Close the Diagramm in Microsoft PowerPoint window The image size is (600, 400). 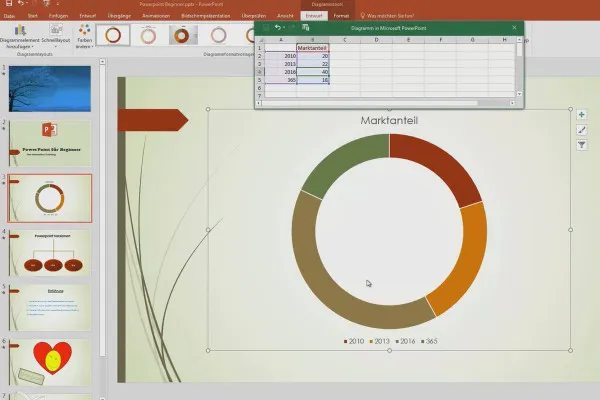click(514, 28)
